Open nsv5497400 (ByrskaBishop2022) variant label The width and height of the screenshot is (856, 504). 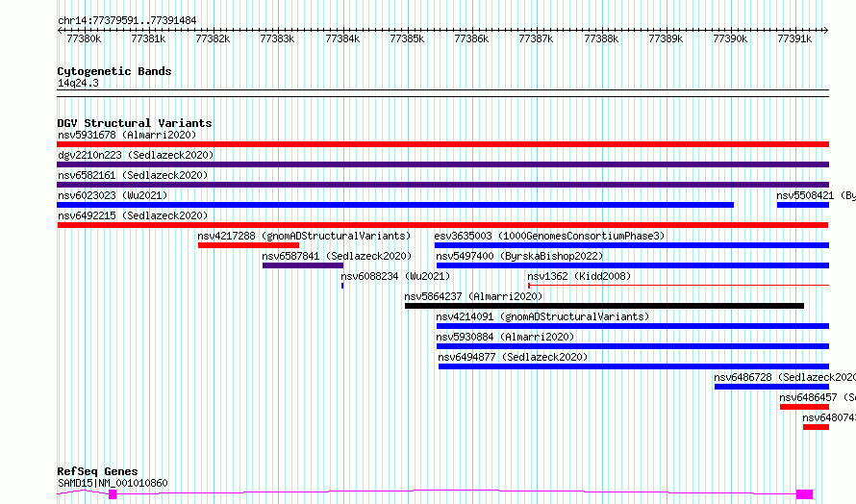(519, 256)
